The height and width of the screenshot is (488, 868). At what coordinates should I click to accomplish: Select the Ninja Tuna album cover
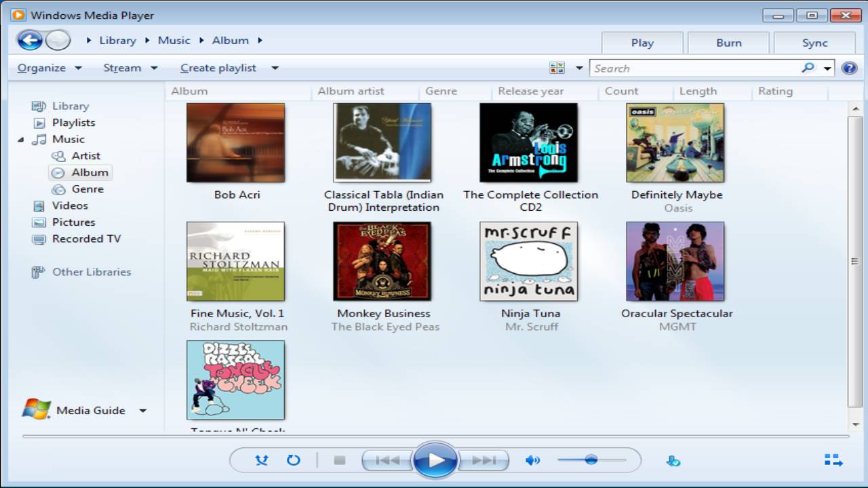click(x=528, y=261)
